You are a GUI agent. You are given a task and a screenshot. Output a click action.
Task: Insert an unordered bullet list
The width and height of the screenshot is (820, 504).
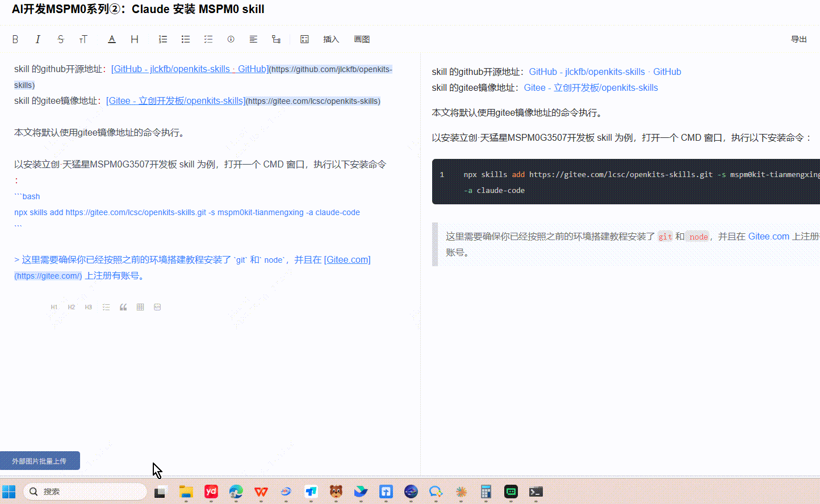[x=186, y=39]
